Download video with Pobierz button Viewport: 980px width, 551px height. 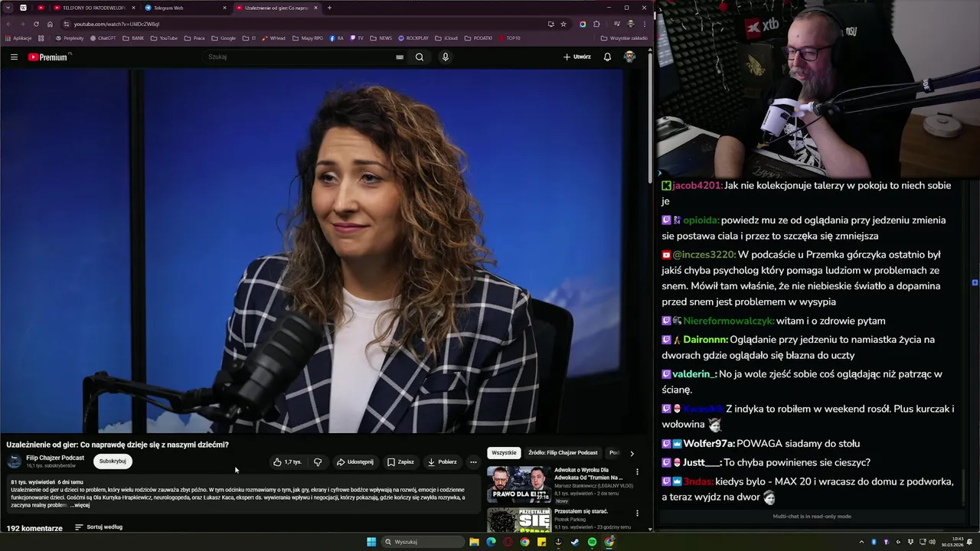pos(443,461)
